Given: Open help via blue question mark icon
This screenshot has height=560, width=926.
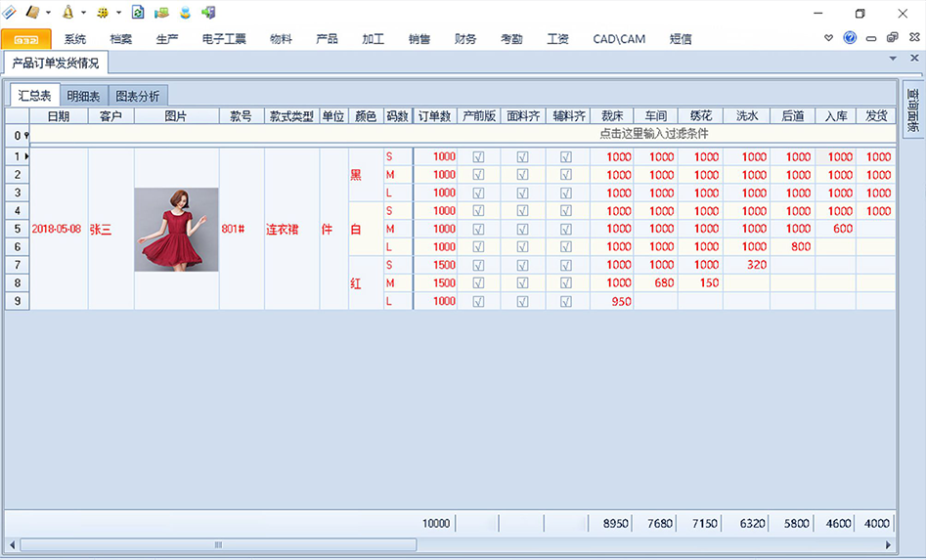Looking at the screenshot, I should [850, 38].
